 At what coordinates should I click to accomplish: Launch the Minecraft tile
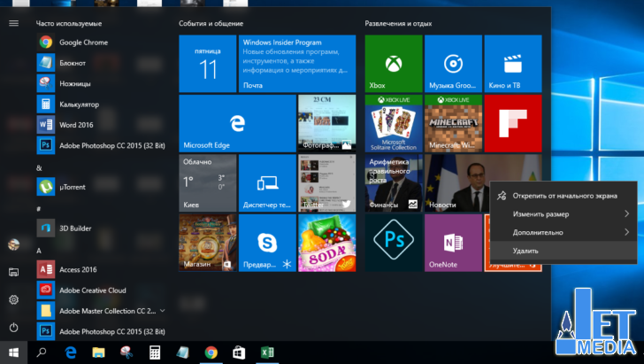[x=454, y=123]
